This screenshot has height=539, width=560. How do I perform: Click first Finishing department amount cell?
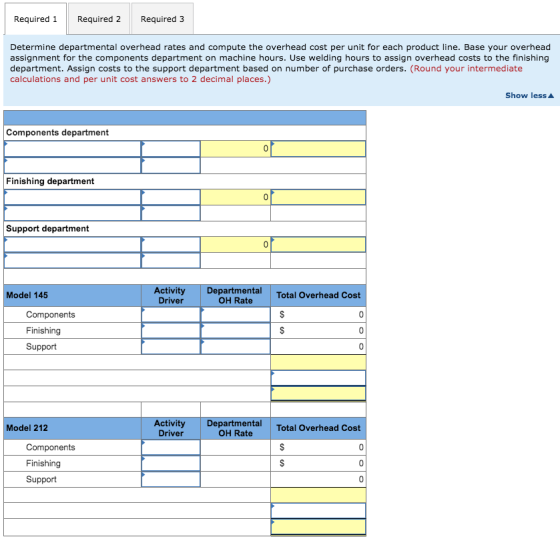(x=171, y=197)
